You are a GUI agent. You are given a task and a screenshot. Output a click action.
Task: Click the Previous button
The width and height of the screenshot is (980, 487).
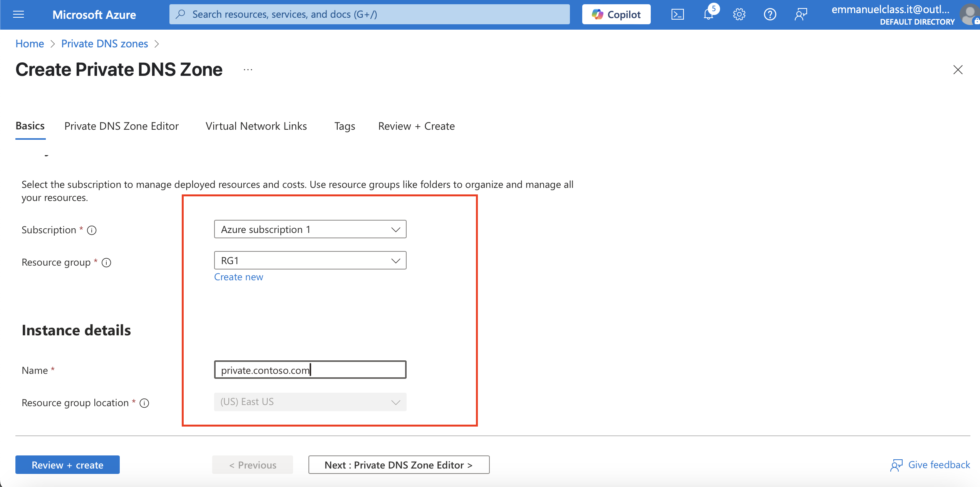coord(253,465)
